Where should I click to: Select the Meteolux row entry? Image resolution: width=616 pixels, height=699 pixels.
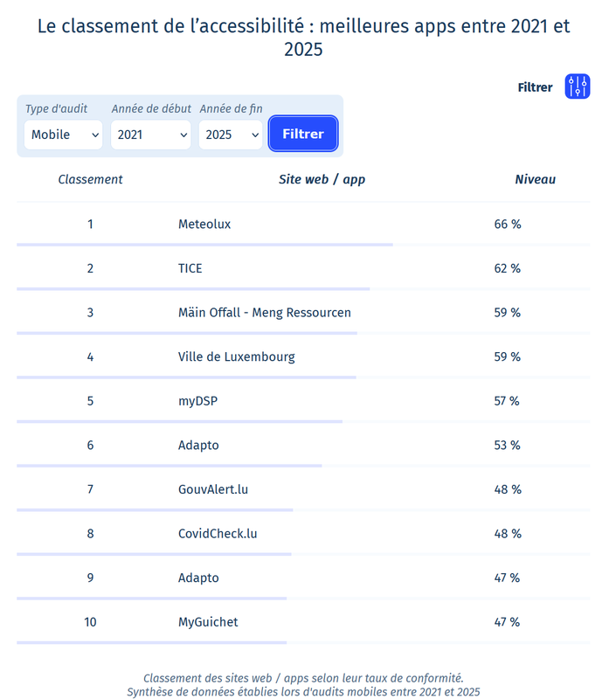click(204, 225)
